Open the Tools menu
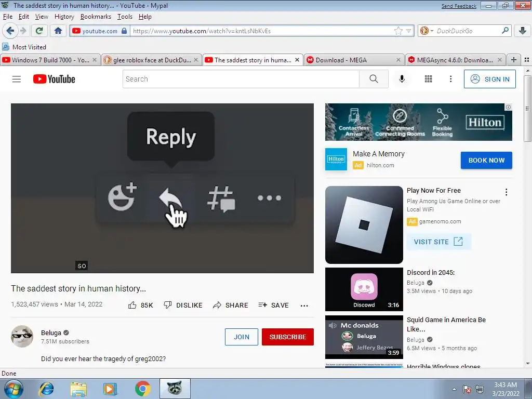 pyautogui.click(x=125, y=17)
